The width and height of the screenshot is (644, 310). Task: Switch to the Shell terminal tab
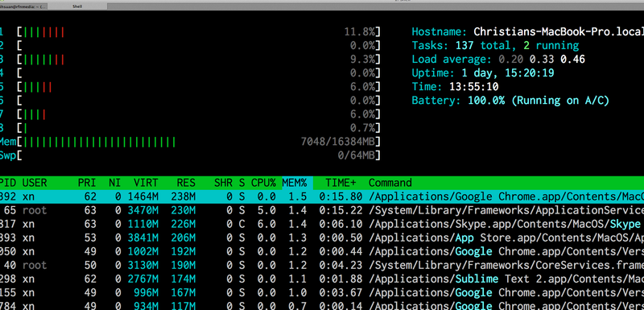point(76,6)
